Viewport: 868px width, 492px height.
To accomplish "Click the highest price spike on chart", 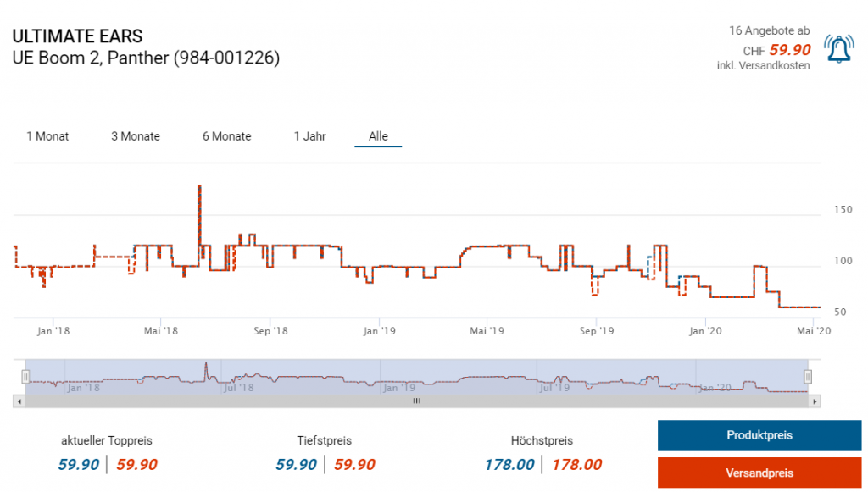I will (x=199, y=186).
